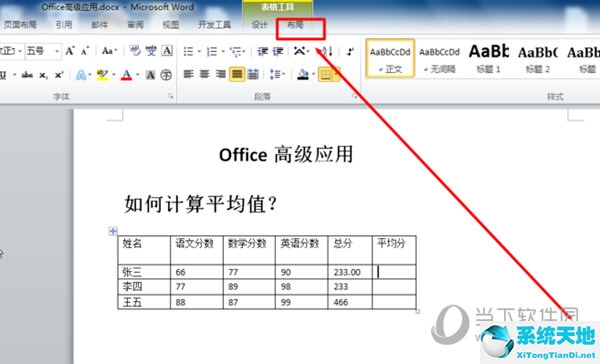Click Decrease Indent icon
The width and height of the screenshot is (600, 364).
click(262, 51)
